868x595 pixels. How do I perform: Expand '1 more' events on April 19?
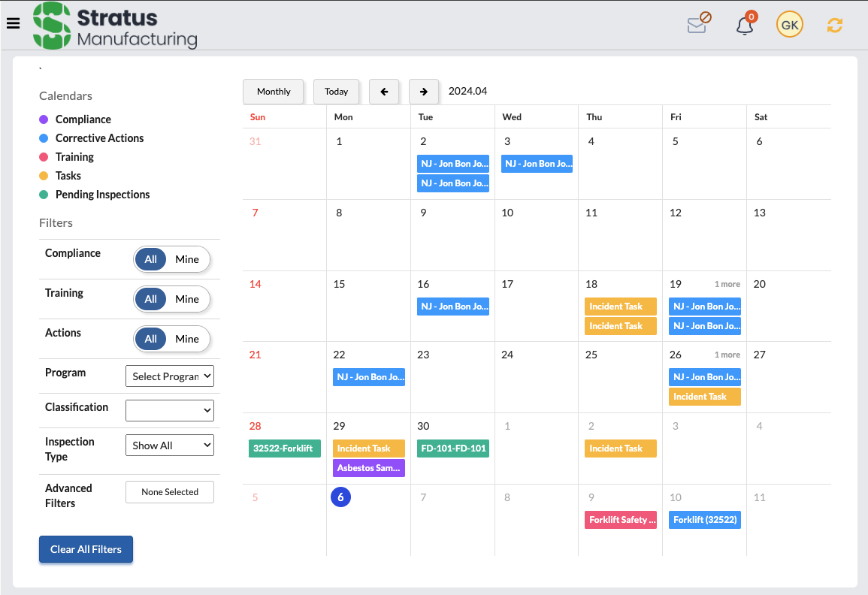pyautogui.click(x=727, y=284)
